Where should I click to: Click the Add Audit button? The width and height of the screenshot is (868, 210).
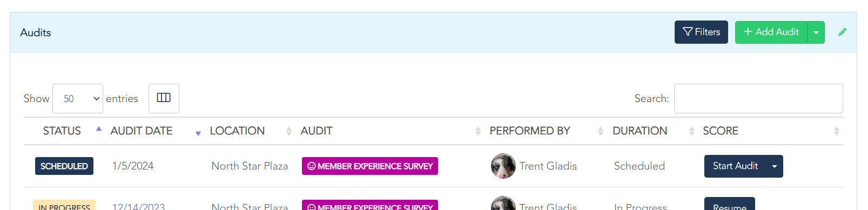(771, 32)
